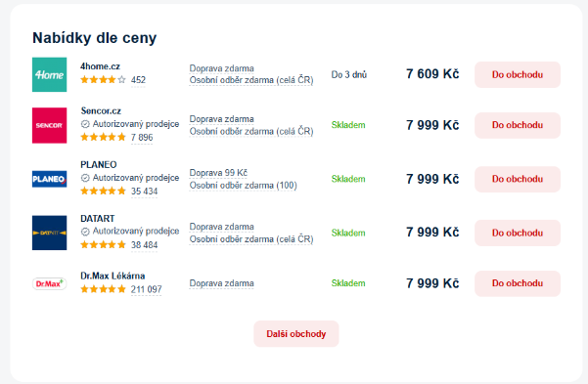Open the 4home.cz shop name link

coord(100,66)
